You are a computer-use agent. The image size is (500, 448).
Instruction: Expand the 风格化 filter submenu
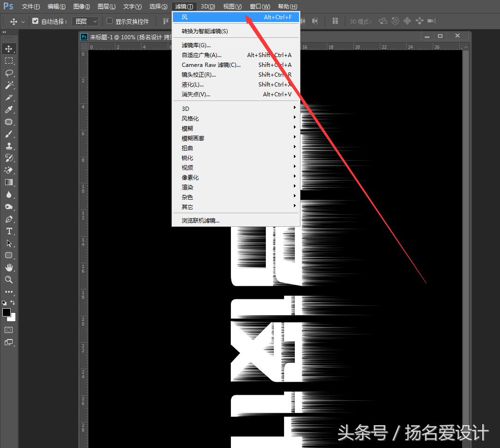(x=190, y=118)
